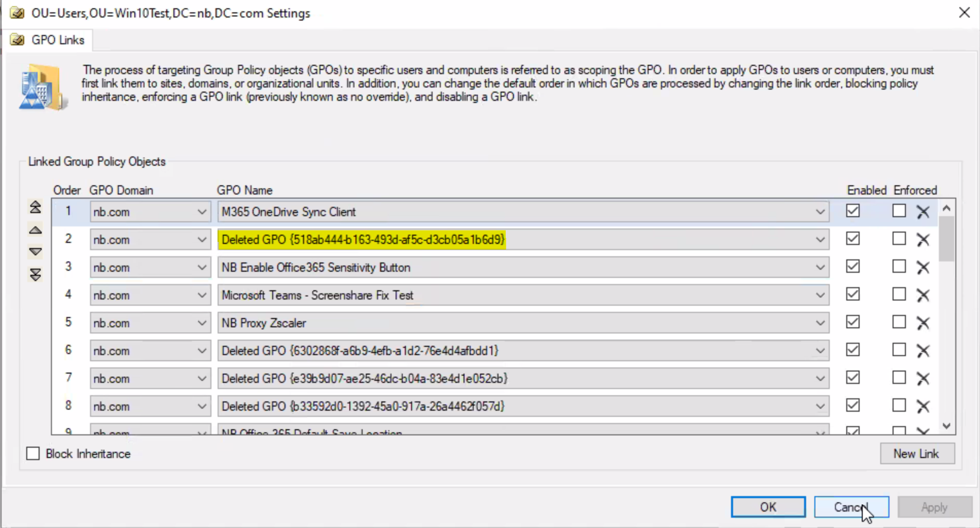
Task: Move selected link to bottom of order
Action: [35, 274]
